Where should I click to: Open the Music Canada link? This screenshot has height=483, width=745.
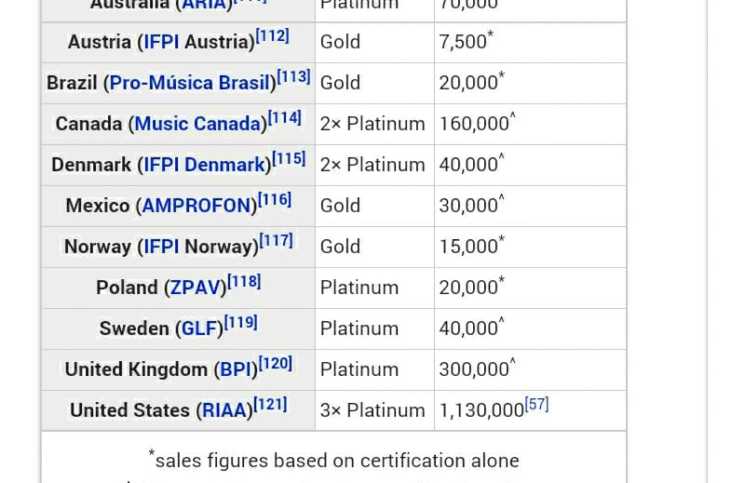200,124
